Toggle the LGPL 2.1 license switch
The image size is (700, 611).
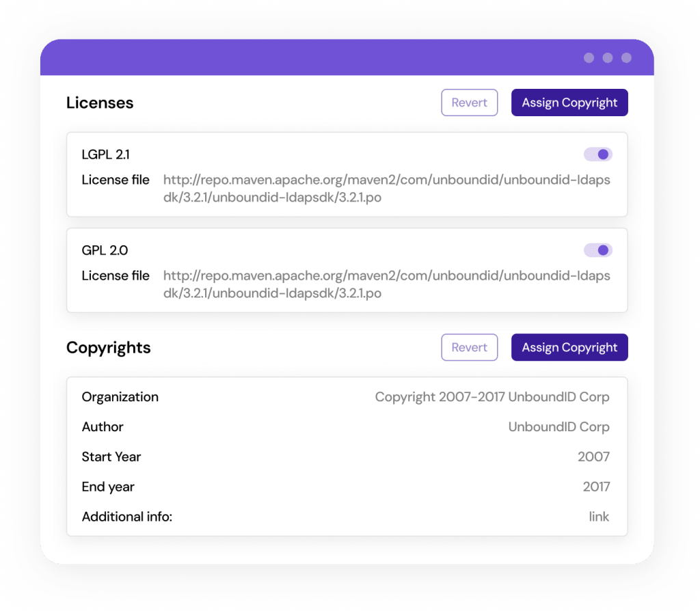(597, 154)
